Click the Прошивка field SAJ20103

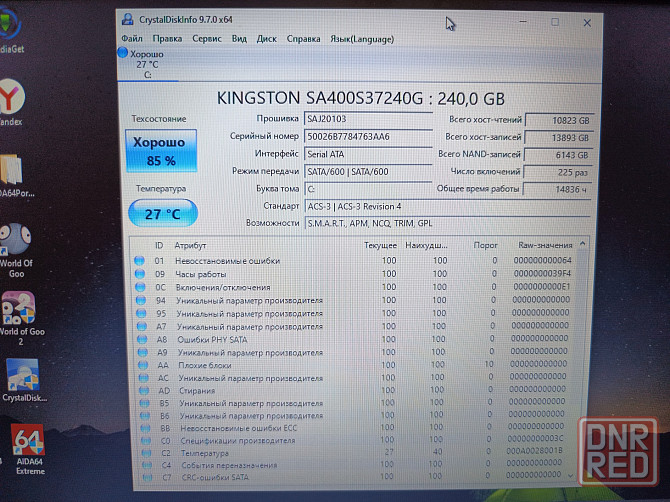click(368, 119)
